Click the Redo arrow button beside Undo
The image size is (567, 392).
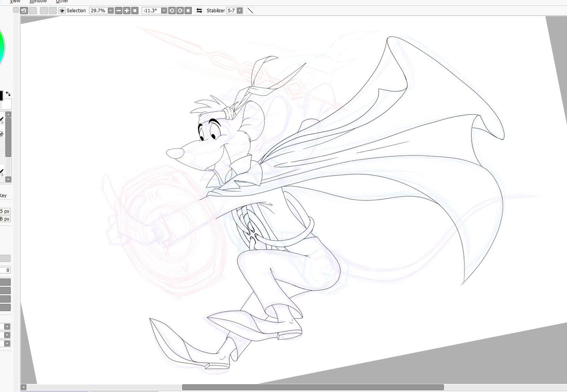[x=33, y=10]
